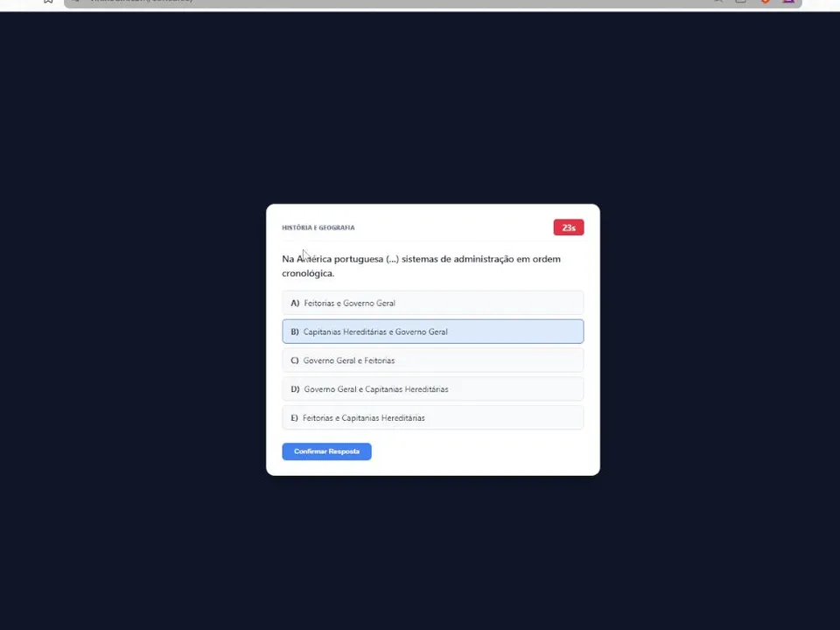Screen dimensions: 840x630
Task: Choose option E Feitorias e Capitanias Hereditárias
Action: pyautogui.click(x=433, y=418)
